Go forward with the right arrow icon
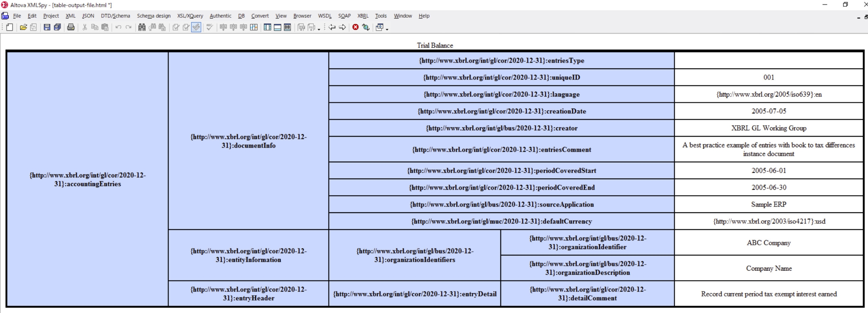This screenshot has height=313, width=868. pyautogui.click(x=342, y=27)
